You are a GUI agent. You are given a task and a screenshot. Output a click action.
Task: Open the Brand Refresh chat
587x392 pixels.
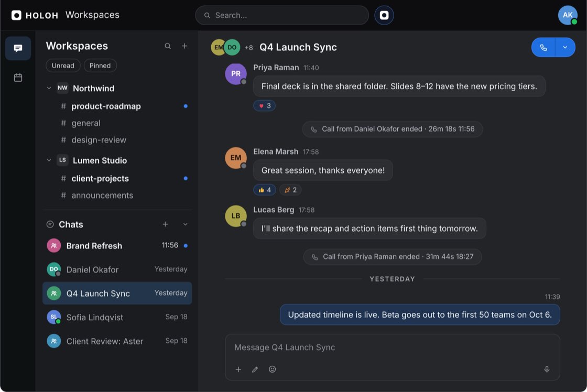pyautogui.click(x=117, y=246)
